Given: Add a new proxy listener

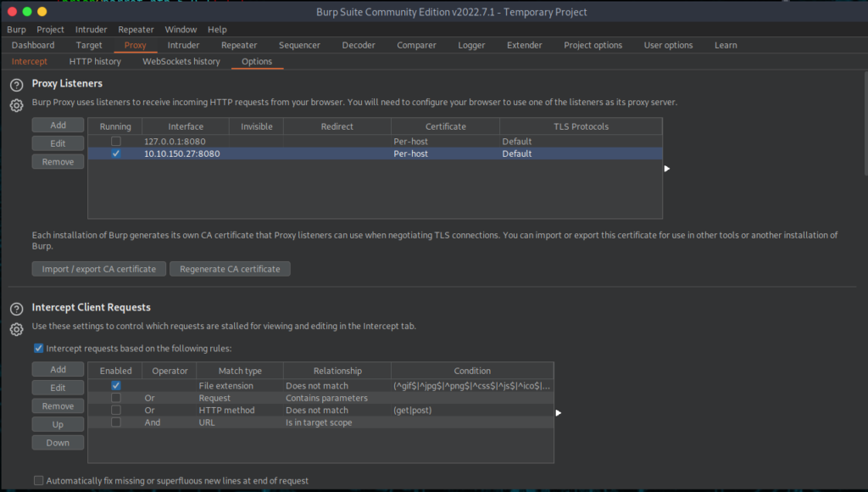Looking at the screenshot, I should pos(58,126).
